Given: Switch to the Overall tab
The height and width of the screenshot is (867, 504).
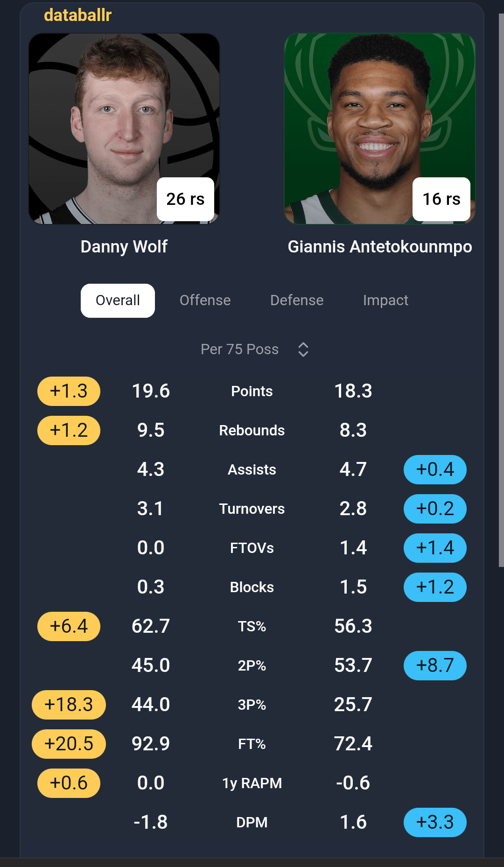Looking at the screenshot, I should (118, 301).
